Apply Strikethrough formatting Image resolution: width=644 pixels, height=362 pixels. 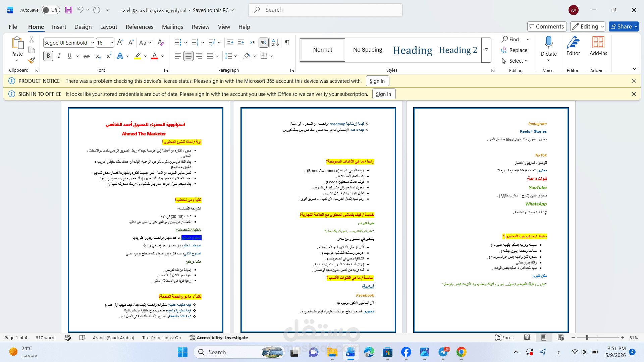[x=87, y=56]
